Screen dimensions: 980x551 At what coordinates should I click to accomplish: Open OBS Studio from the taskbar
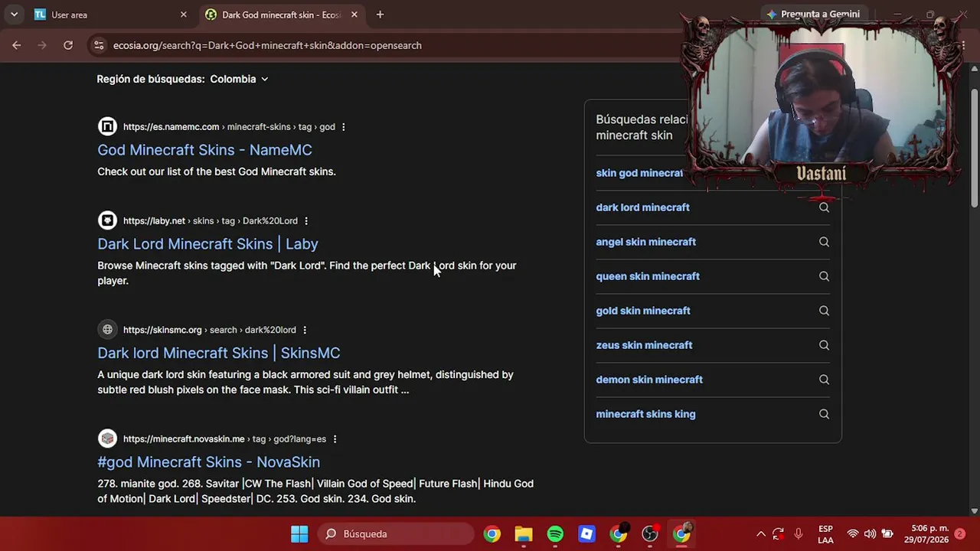coord(649,534)
